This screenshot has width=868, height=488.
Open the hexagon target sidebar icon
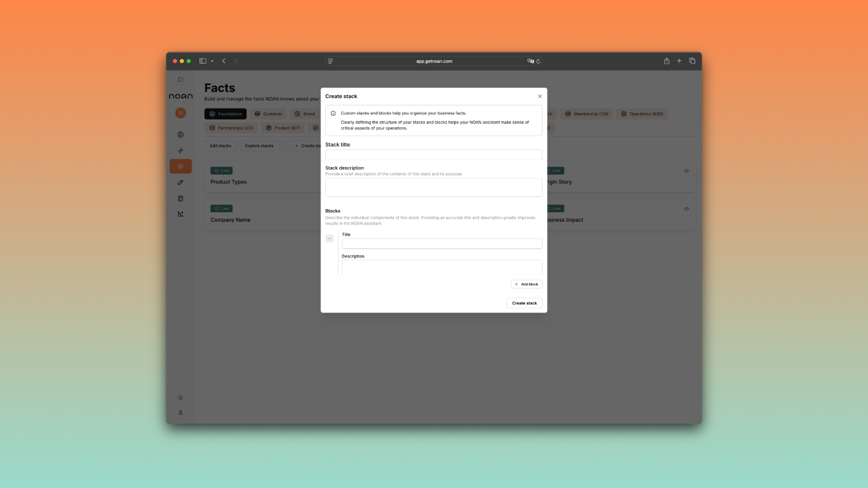[180, 135]
